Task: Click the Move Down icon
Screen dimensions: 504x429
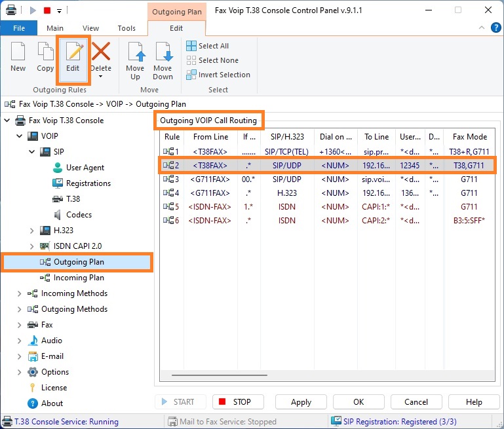Action: click(164, 51)
